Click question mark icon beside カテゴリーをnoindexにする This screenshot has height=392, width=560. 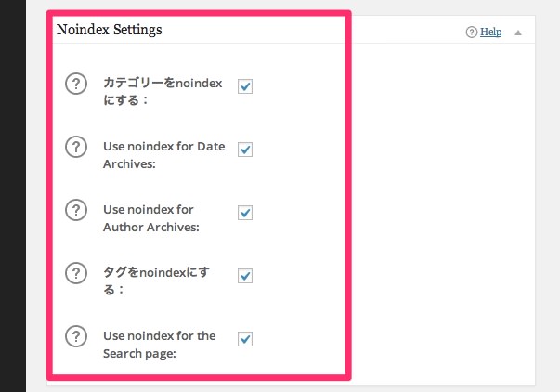[76, 84]
